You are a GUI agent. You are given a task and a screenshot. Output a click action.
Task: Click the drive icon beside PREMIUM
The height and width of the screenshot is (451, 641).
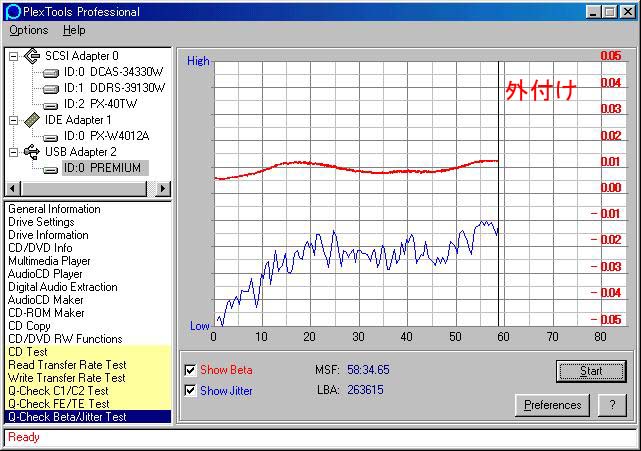(x=51, y=169)
